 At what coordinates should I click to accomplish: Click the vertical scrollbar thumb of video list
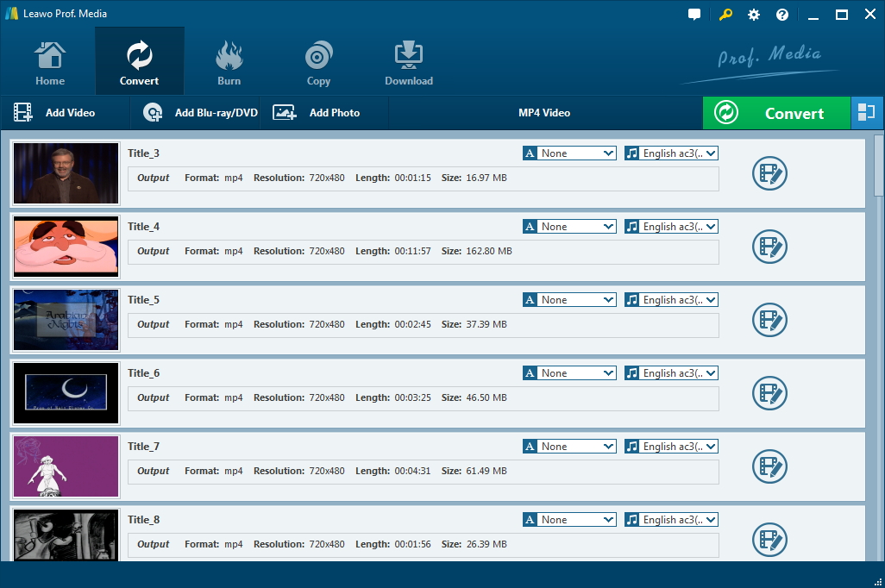(878, 166)
